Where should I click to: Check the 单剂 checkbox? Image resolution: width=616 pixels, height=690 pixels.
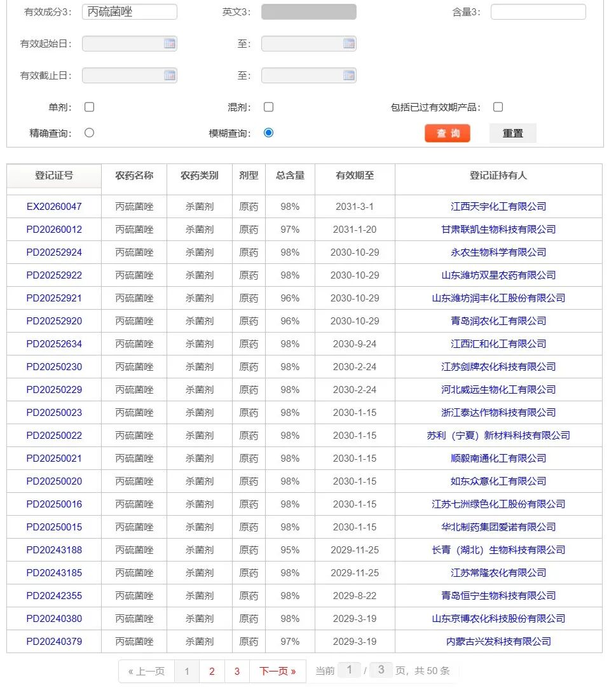coord(90,107)
